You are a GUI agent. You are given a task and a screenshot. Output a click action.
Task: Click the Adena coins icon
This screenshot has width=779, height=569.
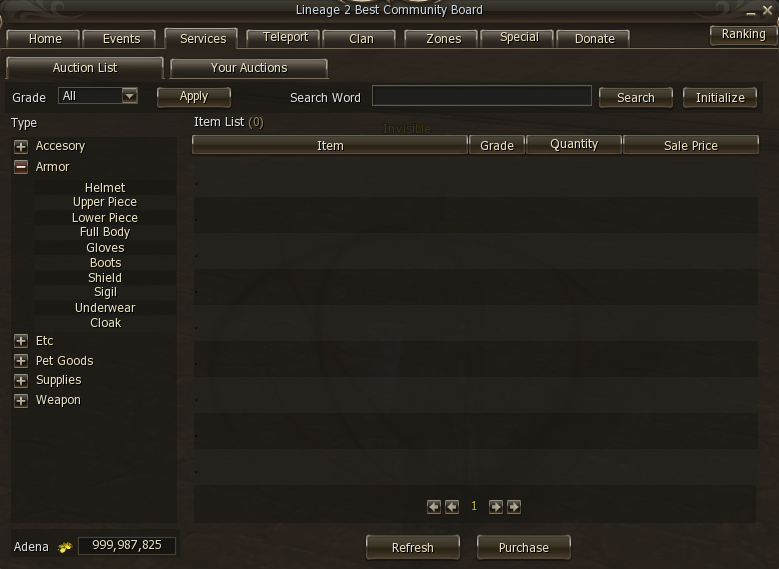(x=65, y=547)
